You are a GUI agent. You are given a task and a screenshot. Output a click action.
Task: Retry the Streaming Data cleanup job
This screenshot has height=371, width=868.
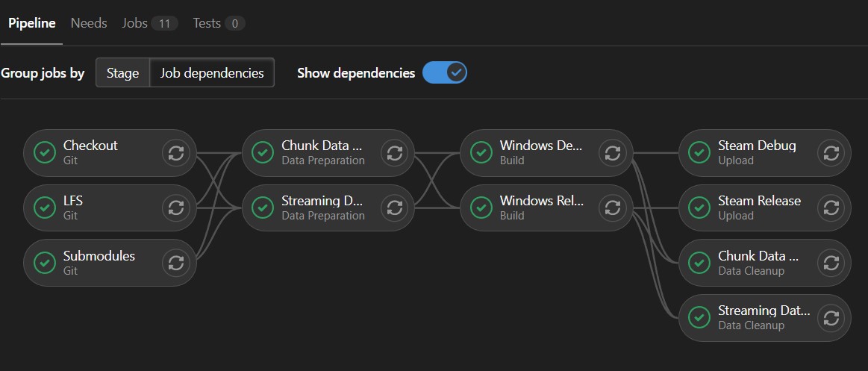click(831, 318)
